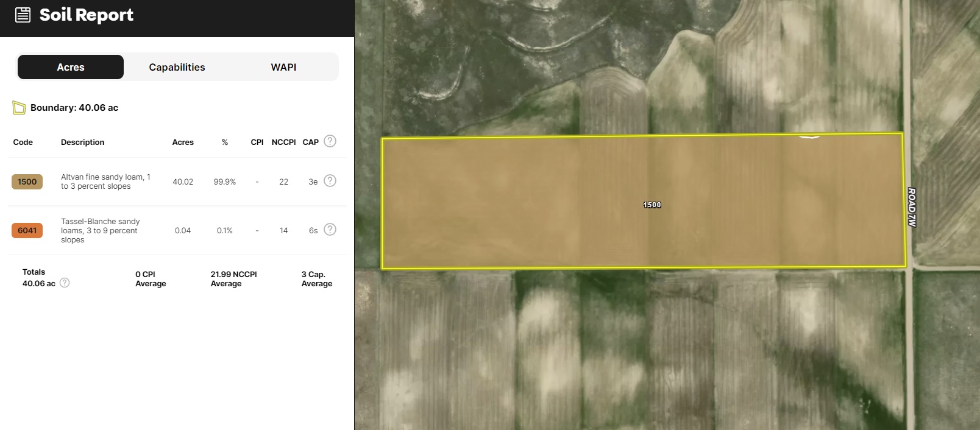Click the yellow boundary polygon icon
The image size is (980, 430).
tap(19, 108)
